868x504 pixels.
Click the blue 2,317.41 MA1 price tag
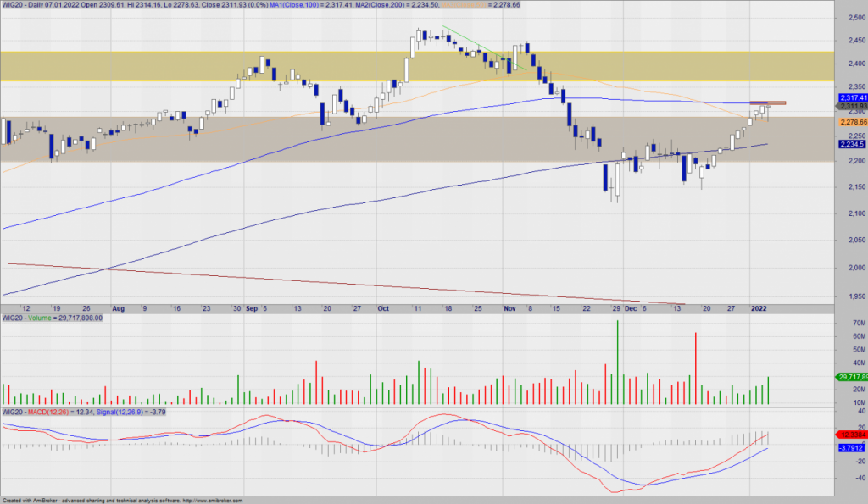click(x=850, y=98)
